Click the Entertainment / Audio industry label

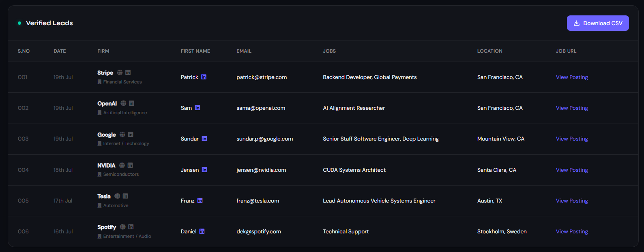[127, 236]
